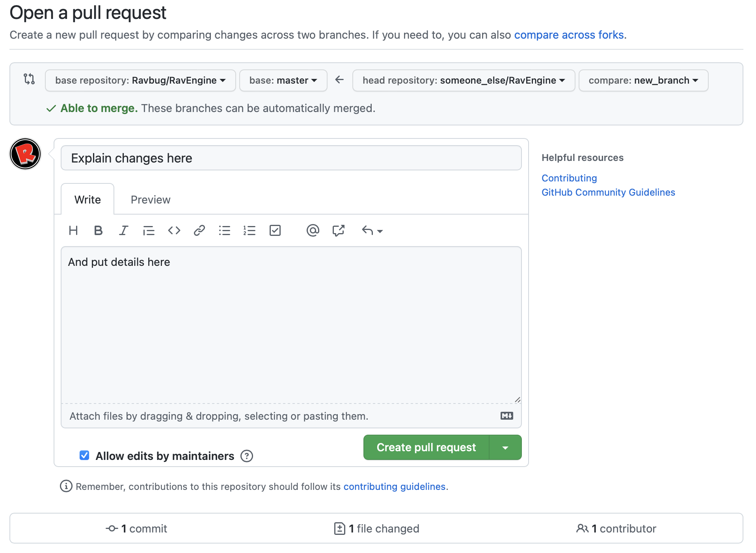Toggle Allow edits by maintainers checkbox
Screen dimensions: 756x553
pos(84,456)
